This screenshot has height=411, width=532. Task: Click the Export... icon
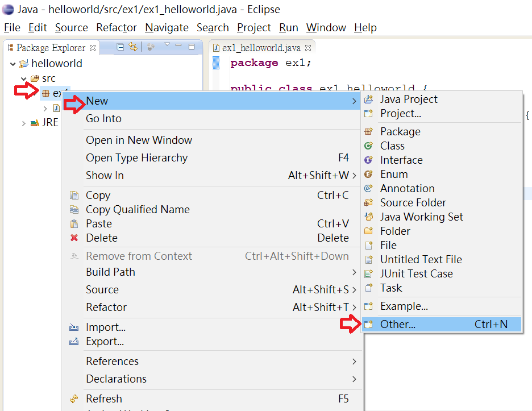[74, 342]
